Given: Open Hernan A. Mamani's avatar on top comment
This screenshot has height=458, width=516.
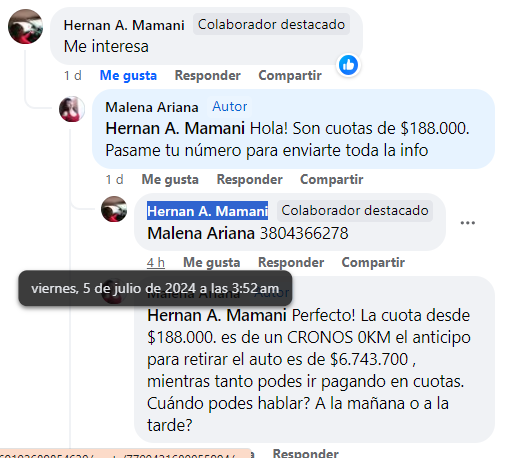Looking at the screenshot, I should tap(25, 26).
